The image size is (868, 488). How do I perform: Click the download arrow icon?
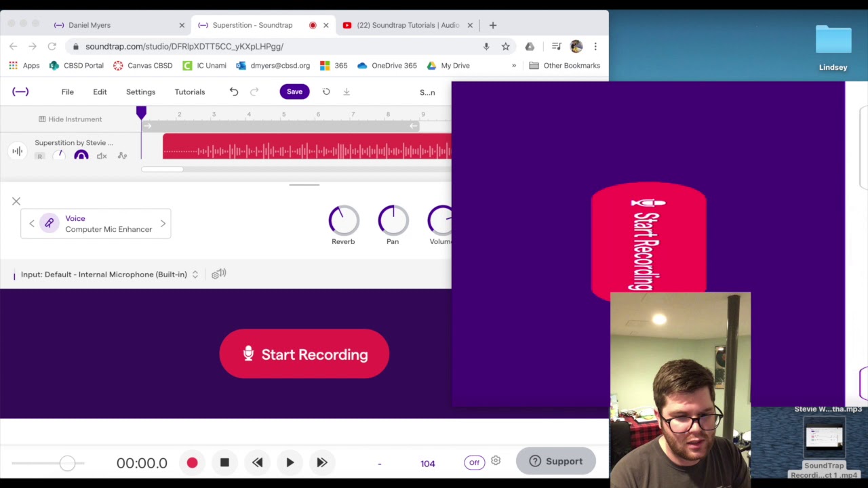point(347,91)
